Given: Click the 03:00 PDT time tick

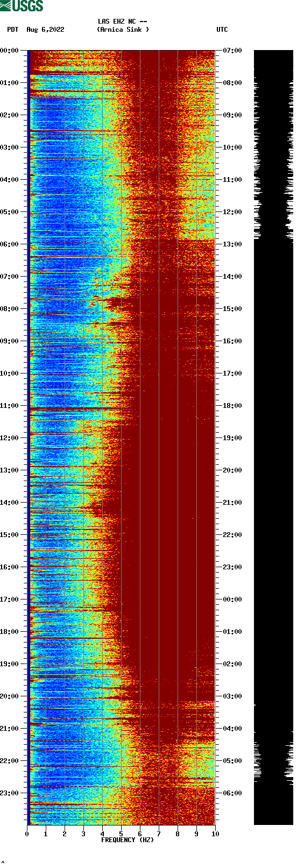Looking at the screenshot, I should pos(10,147).
